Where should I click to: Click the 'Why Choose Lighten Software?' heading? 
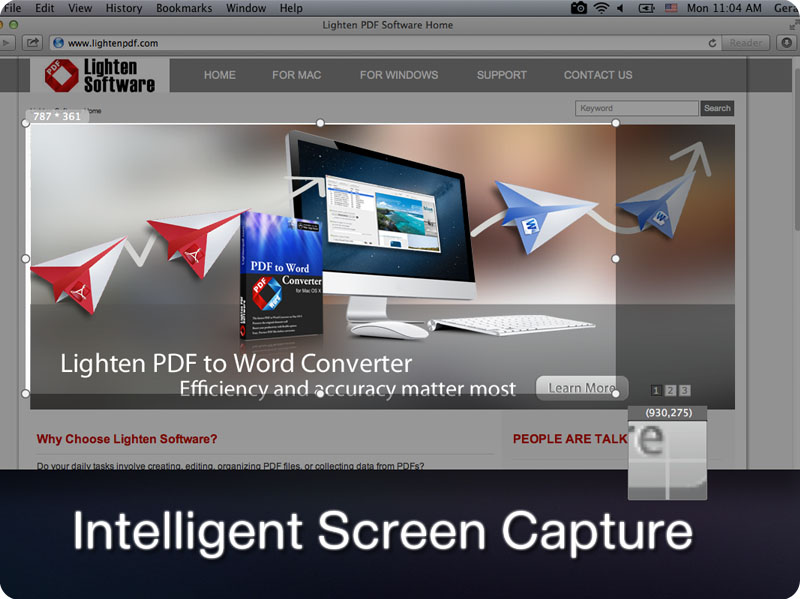tap(127, 439)
